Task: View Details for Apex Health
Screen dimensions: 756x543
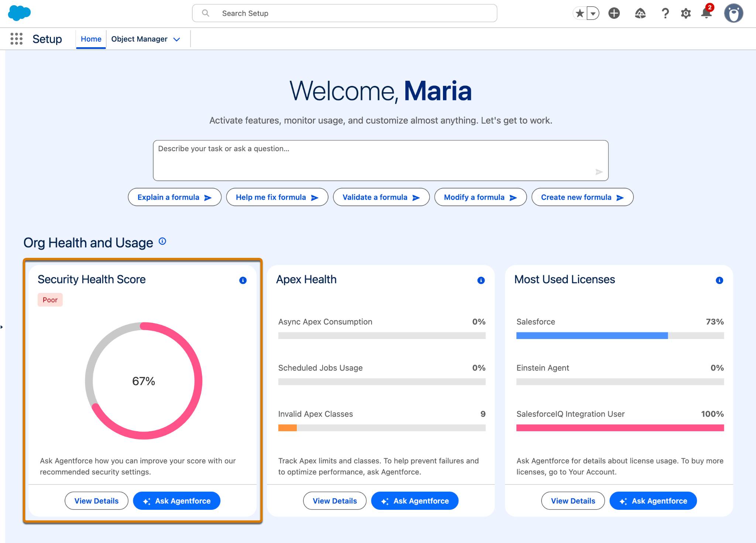Action: [x=335, y=501]
